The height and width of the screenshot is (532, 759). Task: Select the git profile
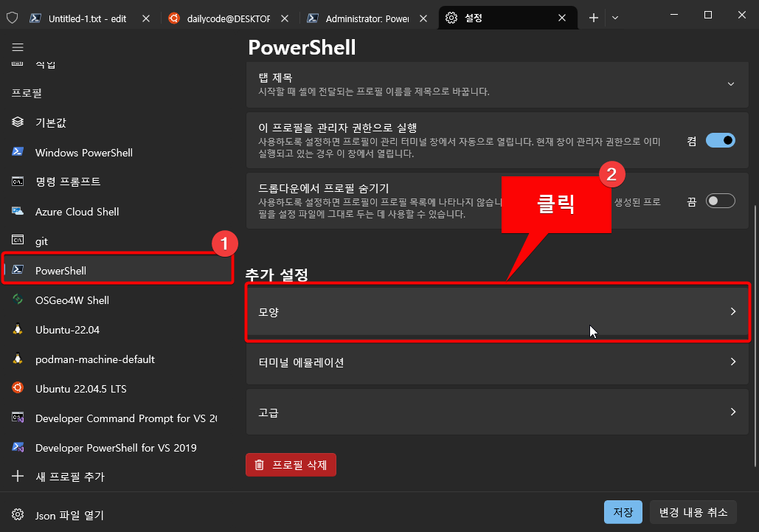(117, 241)
